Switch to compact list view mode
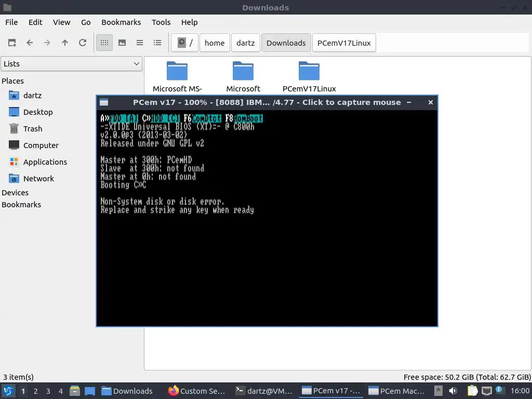 pos(140,43)
